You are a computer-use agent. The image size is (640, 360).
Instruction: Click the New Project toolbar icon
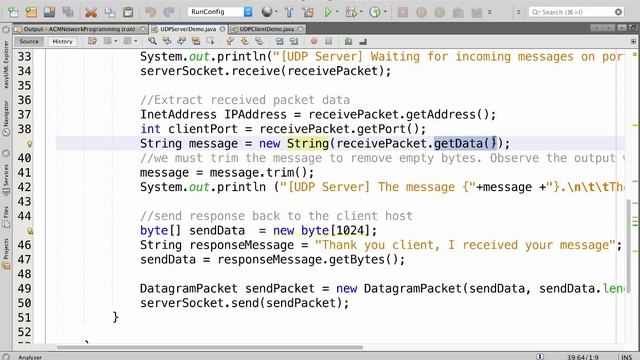[31, 12]
